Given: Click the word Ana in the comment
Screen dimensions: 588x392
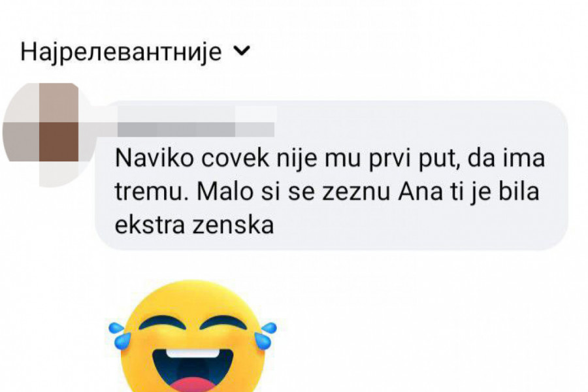Looking at the screenshot, I should pyautogui.click(x=420, y=191).
